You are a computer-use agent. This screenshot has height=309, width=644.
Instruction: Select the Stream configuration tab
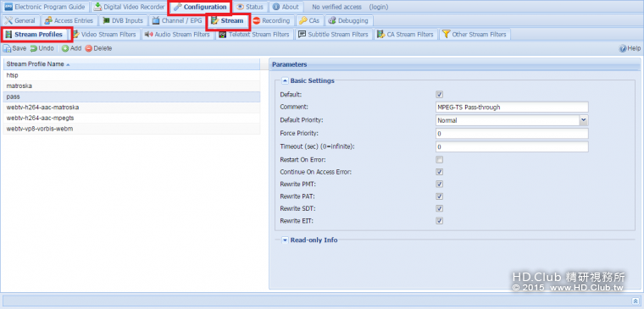(228, 21)
